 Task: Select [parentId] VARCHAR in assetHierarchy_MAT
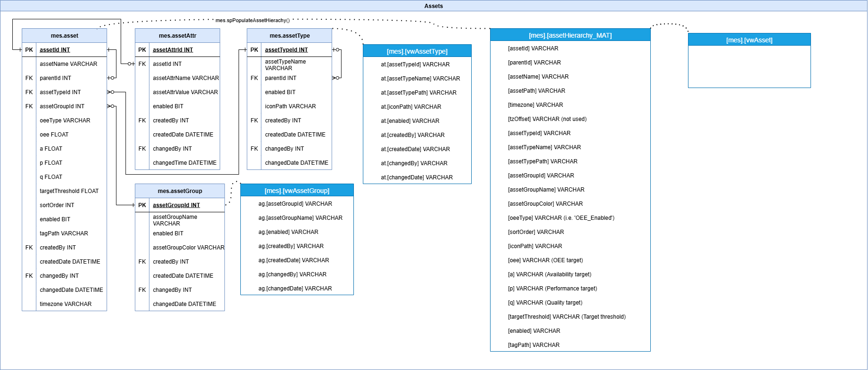point(570,63)
